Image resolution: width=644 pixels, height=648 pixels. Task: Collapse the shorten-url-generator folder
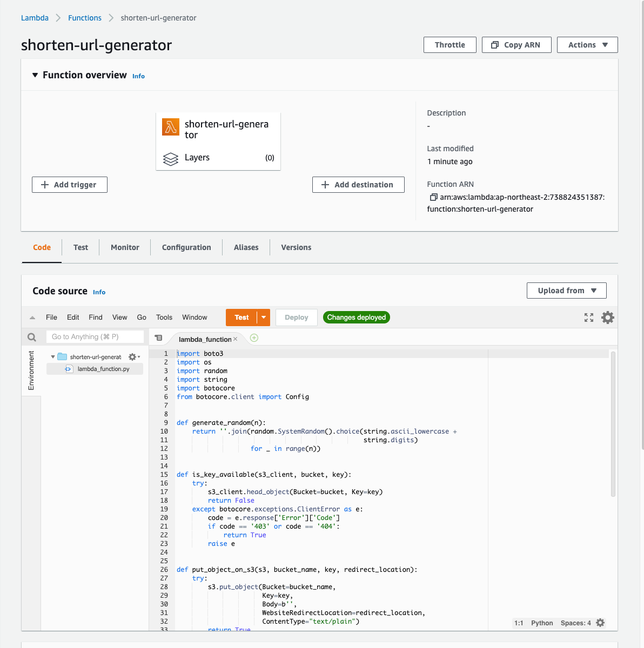click(52, 357)
